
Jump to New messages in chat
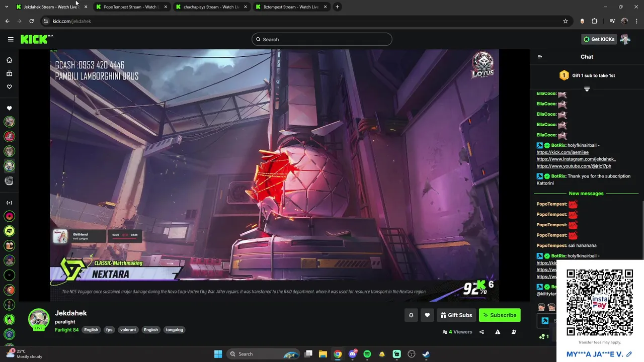586,194
